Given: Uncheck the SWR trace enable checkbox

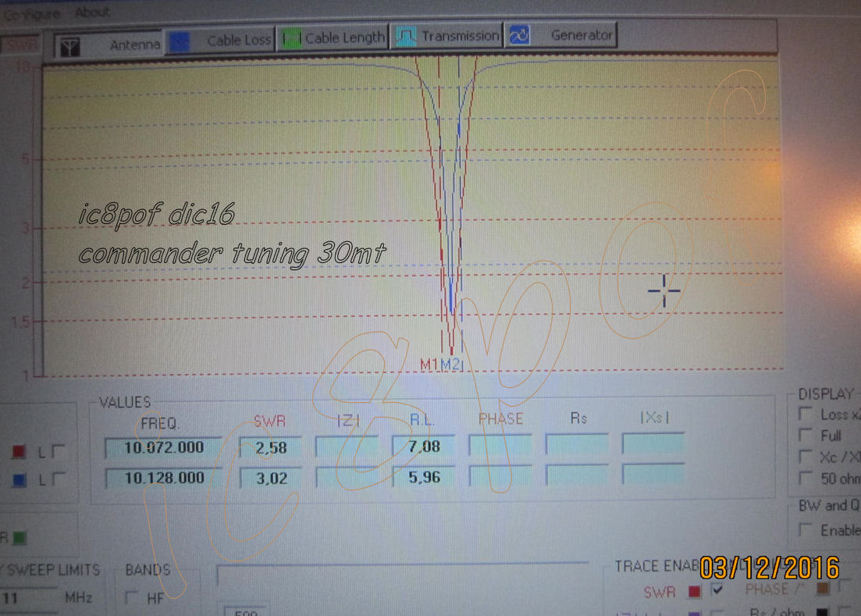Looking at the screenshot, I should (x=717, y=590).
